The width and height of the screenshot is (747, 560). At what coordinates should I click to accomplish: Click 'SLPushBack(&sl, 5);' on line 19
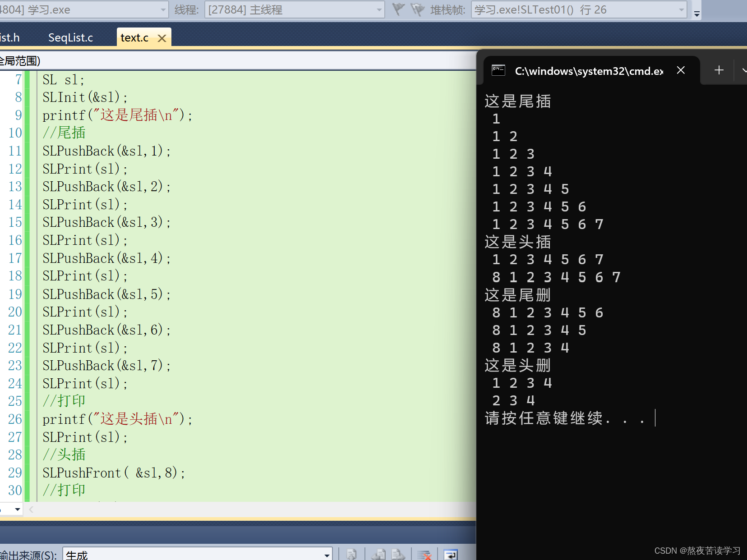106,294
